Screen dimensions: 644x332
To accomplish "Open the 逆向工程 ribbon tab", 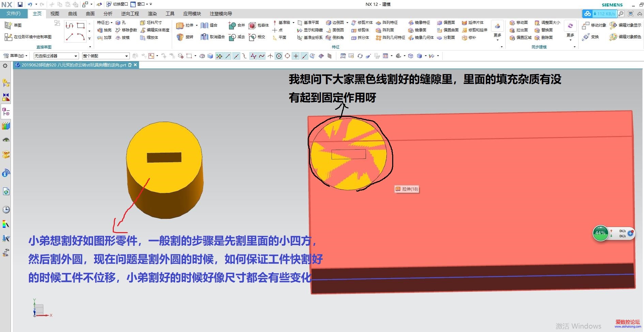I will (x=130, y=14).
